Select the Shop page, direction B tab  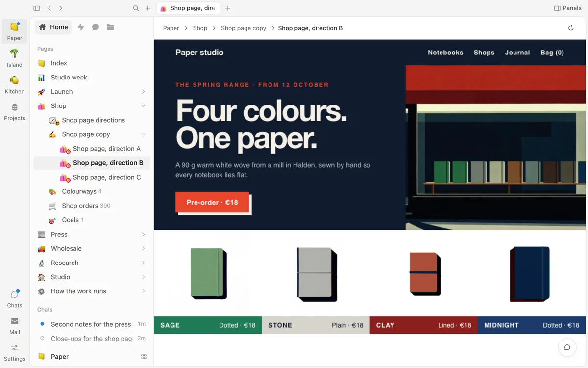[x=188, y=8]
